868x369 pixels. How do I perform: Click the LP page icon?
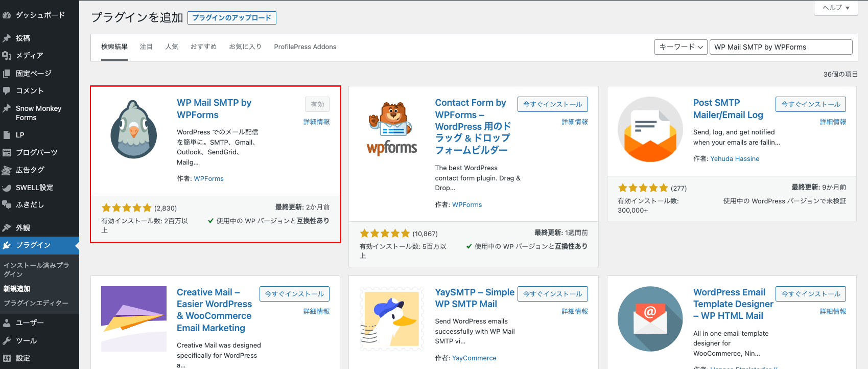point(7,135)
